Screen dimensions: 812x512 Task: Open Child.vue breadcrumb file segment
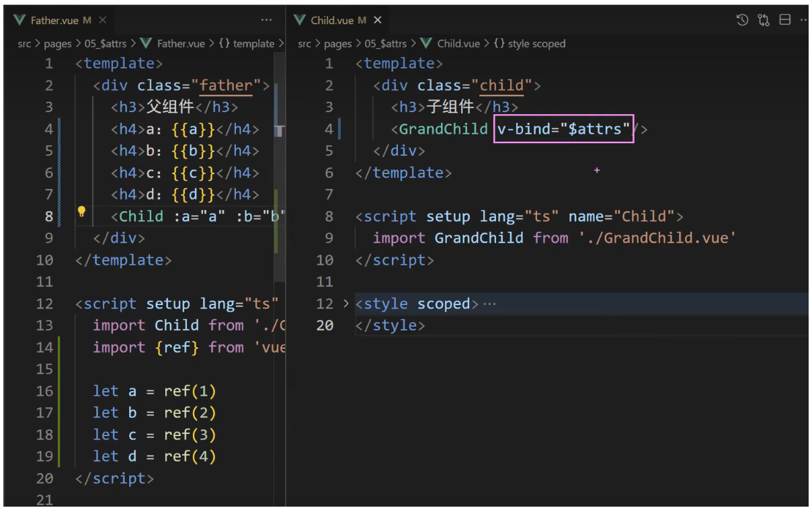pos(458,44)
